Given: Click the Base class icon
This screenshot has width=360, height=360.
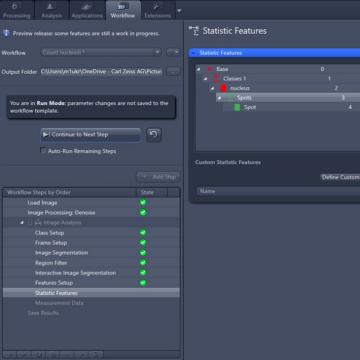Looking at the screenshot, I should coord(209,69).
